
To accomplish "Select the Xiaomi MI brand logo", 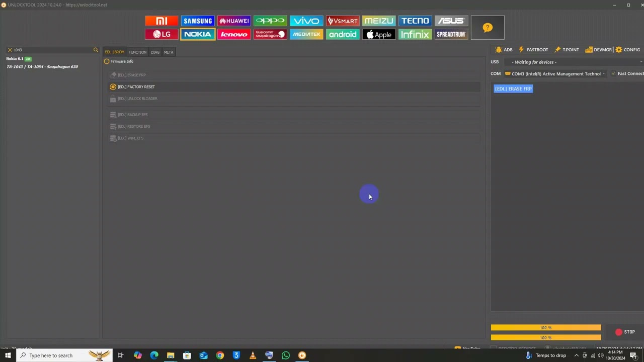I will coord(162,21).
